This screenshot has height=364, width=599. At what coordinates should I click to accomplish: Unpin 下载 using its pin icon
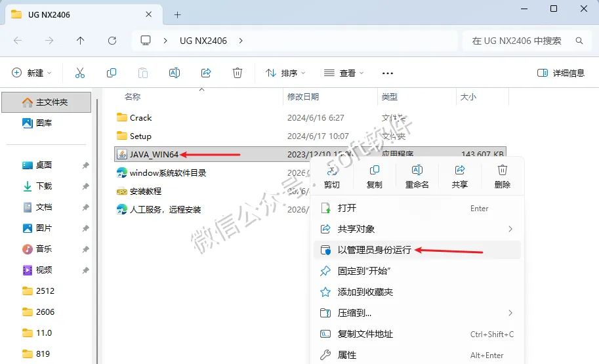pyautogui.click(x=85, y=186)
